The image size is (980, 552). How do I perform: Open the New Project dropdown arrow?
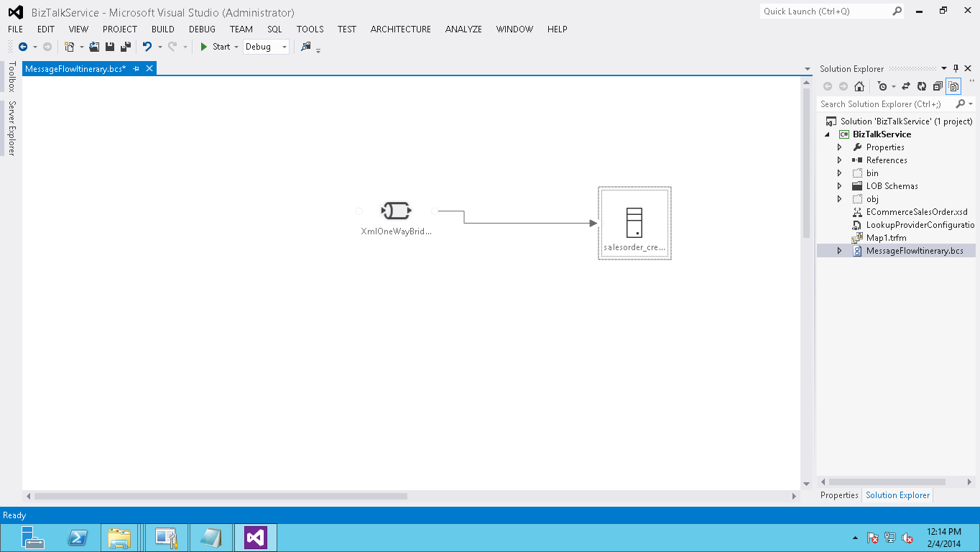click(x=81, y=47)
